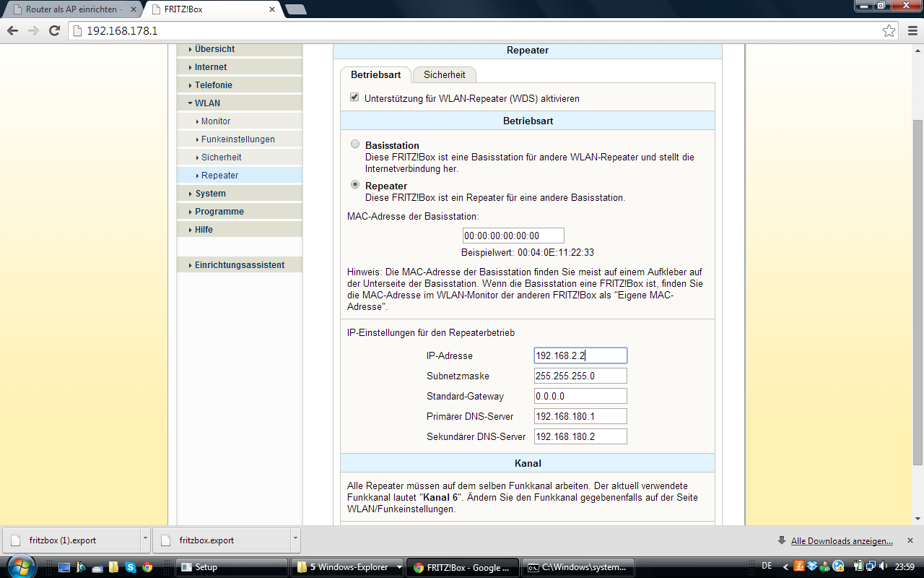
Task: Click the Standard-Gateway input field
Action: click(x=580, y=396)
